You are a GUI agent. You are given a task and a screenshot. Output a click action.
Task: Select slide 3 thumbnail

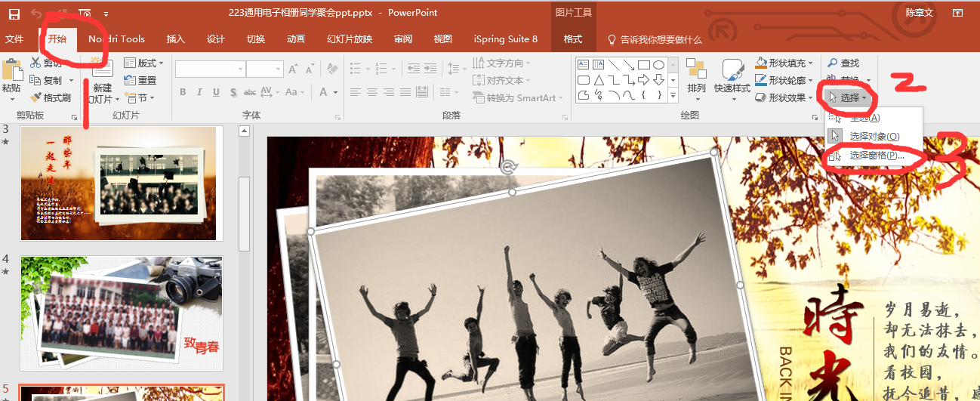pyautogui.click(x=122, y=184)
